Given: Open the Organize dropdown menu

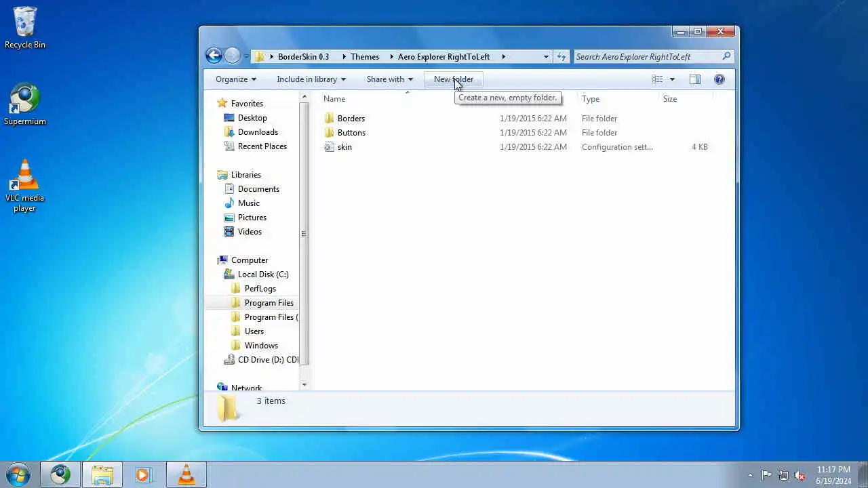Looking at the screenshot, I should tap(236, 79).
